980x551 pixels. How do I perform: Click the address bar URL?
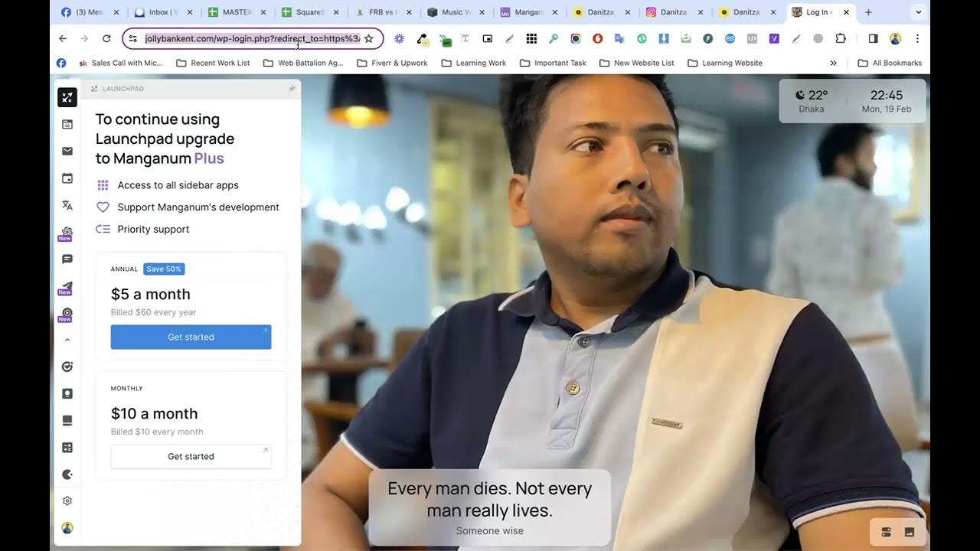252,38
